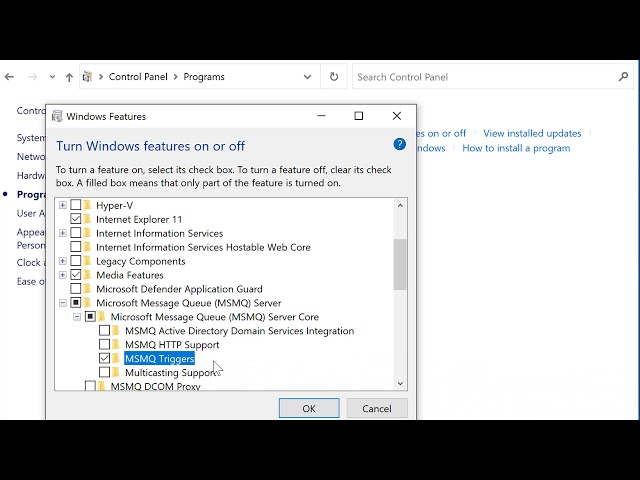Toggle MSMQ Server Core checkbox
The height and width of the screenshot is (480, 640).
click(90, 316)
